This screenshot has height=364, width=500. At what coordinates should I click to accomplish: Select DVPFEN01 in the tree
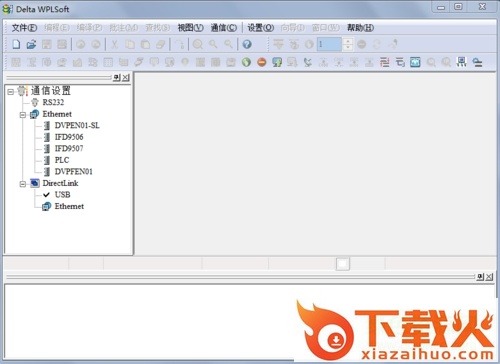pos(74,172)
